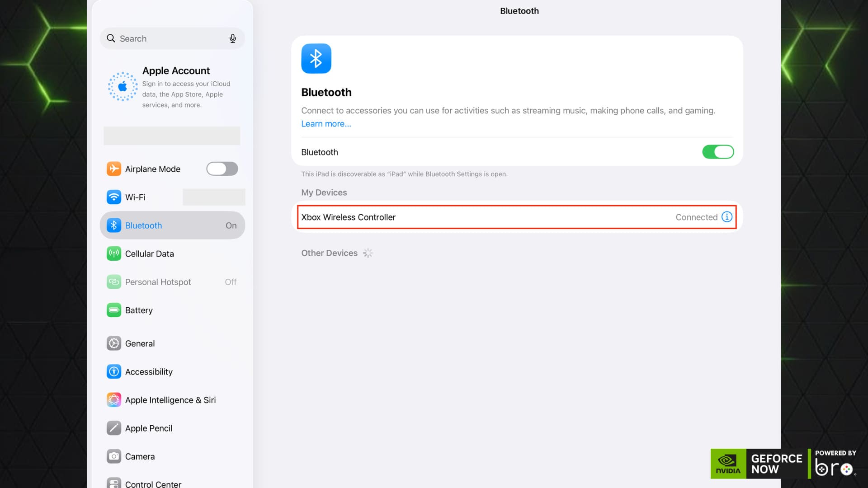The image size is (868, 488).
Task: Click the Connected status text
Action: point(696,217)
